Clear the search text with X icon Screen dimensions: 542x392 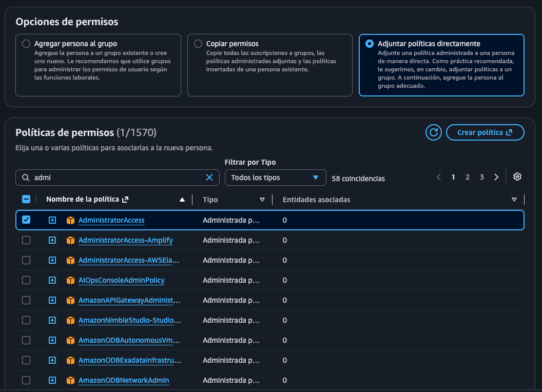(x=209, y=178)
